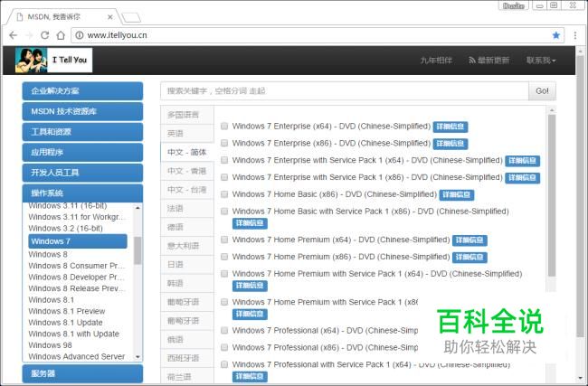Switch to 日语 language tab
The height and width of the screenshot is (386, 588).
tap(187, 265)
